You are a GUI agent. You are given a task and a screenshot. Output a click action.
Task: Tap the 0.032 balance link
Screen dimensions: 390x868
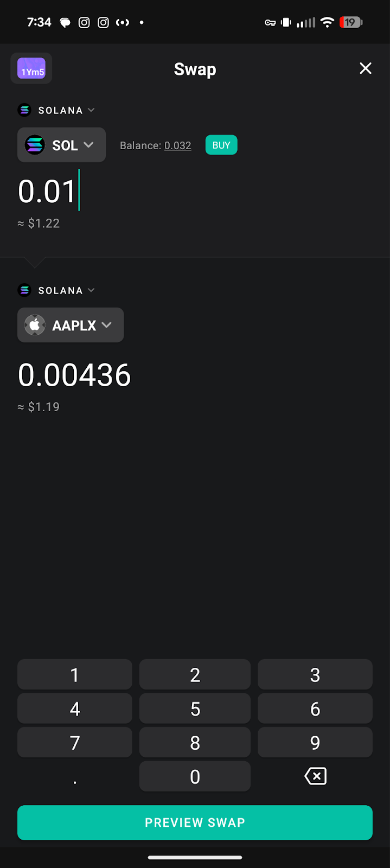click(x=178, y=145)
